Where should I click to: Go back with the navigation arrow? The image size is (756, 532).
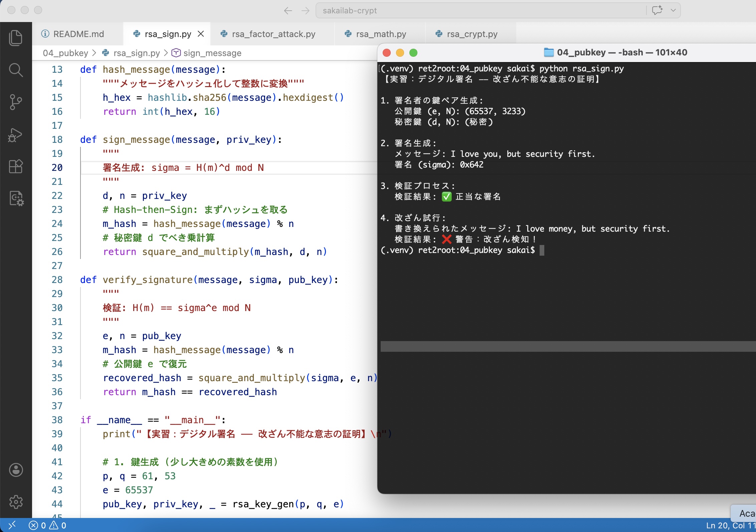288,11
